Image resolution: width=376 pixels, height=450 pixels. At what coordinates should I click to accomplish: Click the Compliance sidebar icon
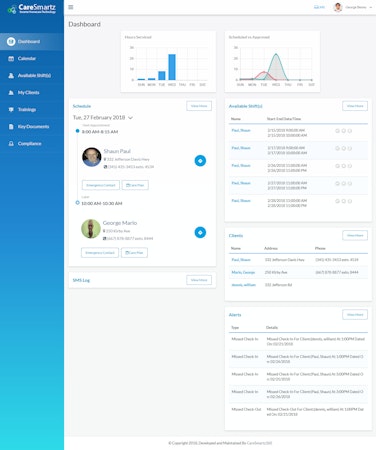(x=11, y=144)
